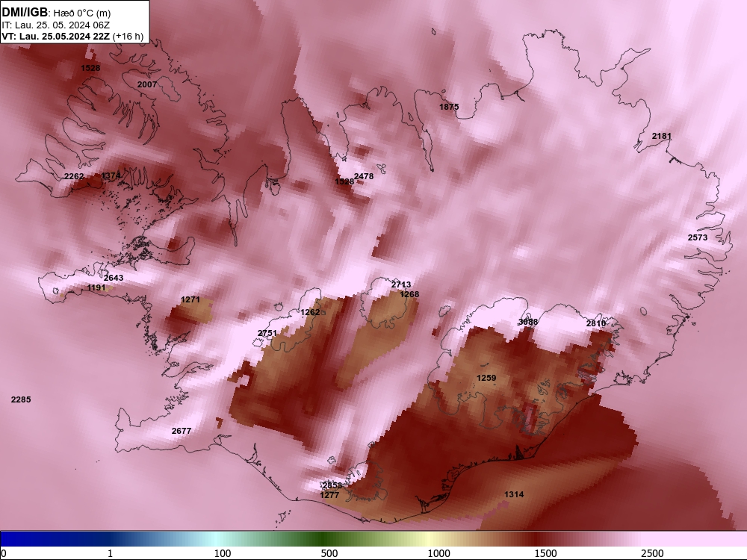The height and width of the screenshot is (560, 747).
Task: Click the 2858 height value
Action: click(332, 485)
